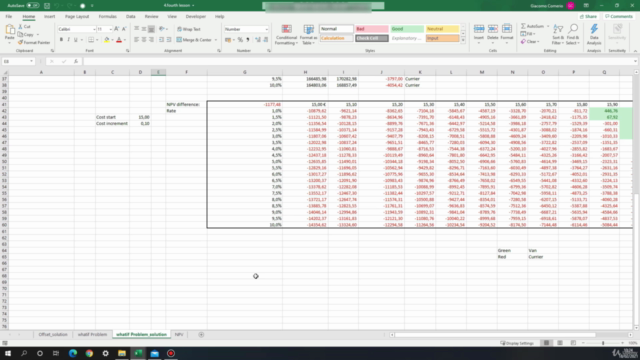This screenshot has width=640, height=360.
Task: Apply the Neutral cell style
Action: point(442,29)
